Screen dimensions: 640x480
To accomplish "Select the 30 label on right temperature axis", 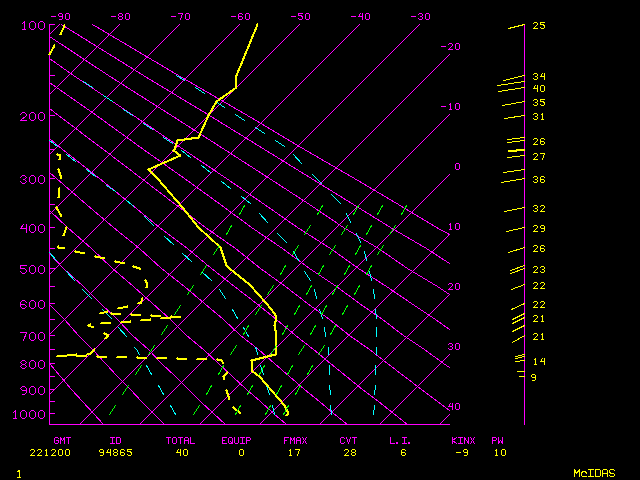I will [453, 347].
